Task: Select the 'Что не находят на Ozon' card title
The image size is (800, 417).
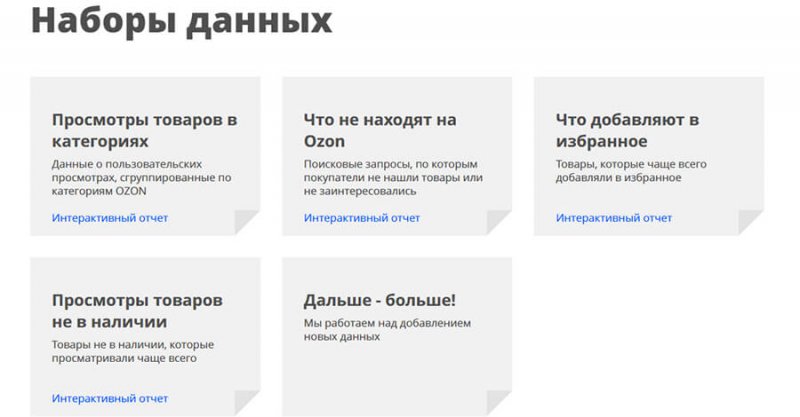Action: (x=380, y=130)
